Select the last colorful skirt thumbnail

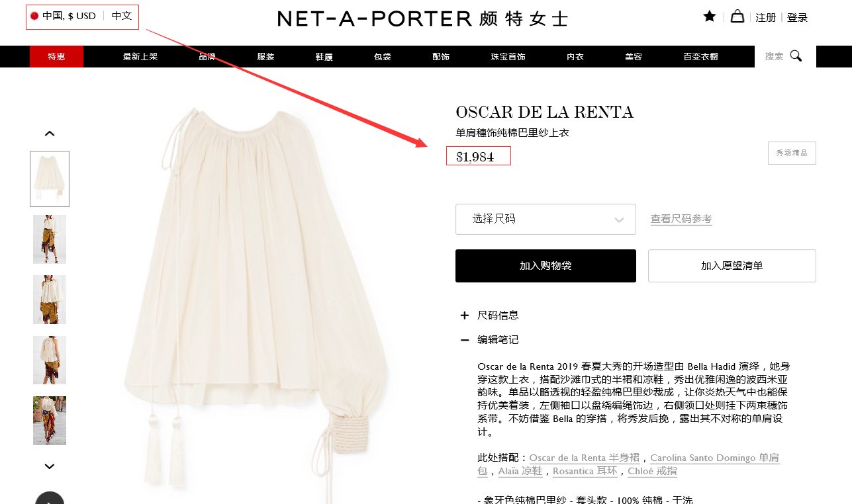click(x=50, y=421)
